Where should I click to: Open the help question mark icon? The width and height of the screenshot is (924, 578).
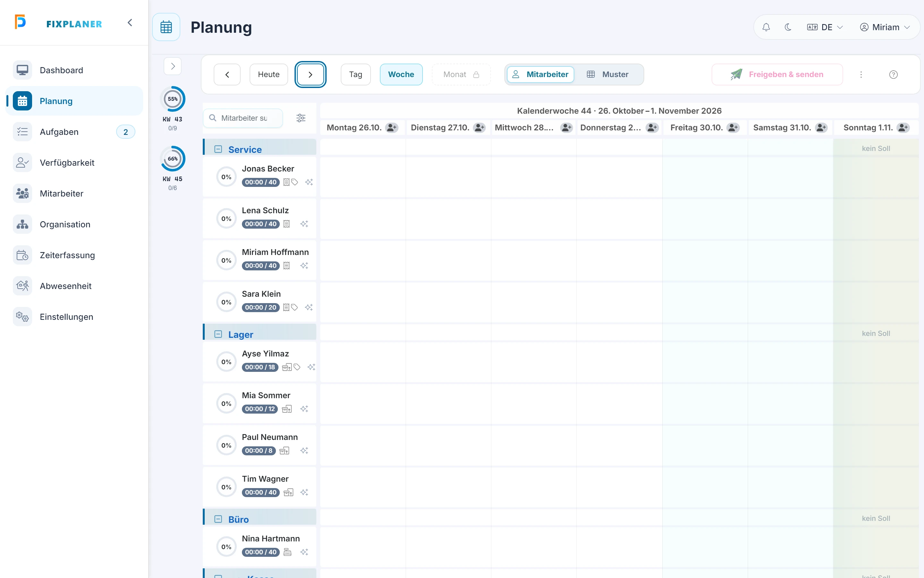pyautogui.click(x=894, y=74)
